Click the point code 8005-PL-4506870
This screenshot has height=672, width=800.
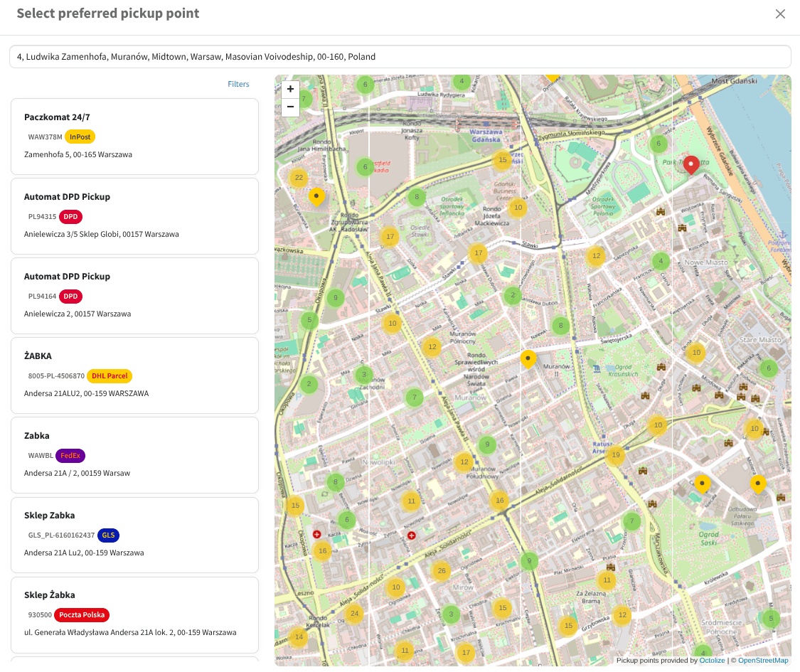56,376
